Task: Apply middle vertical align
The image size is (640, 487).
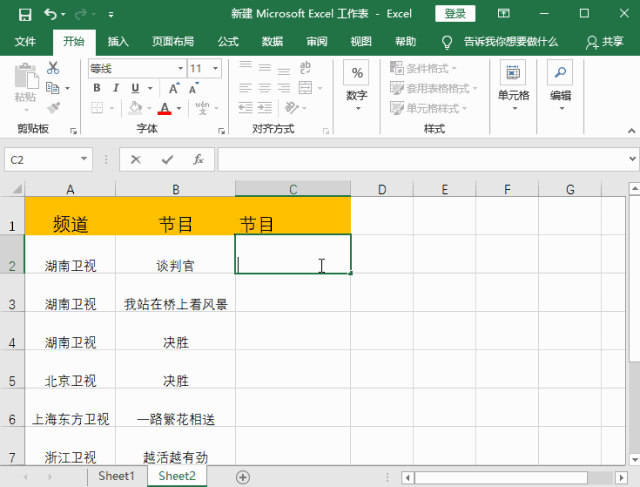Action: (x=264, y=67)
